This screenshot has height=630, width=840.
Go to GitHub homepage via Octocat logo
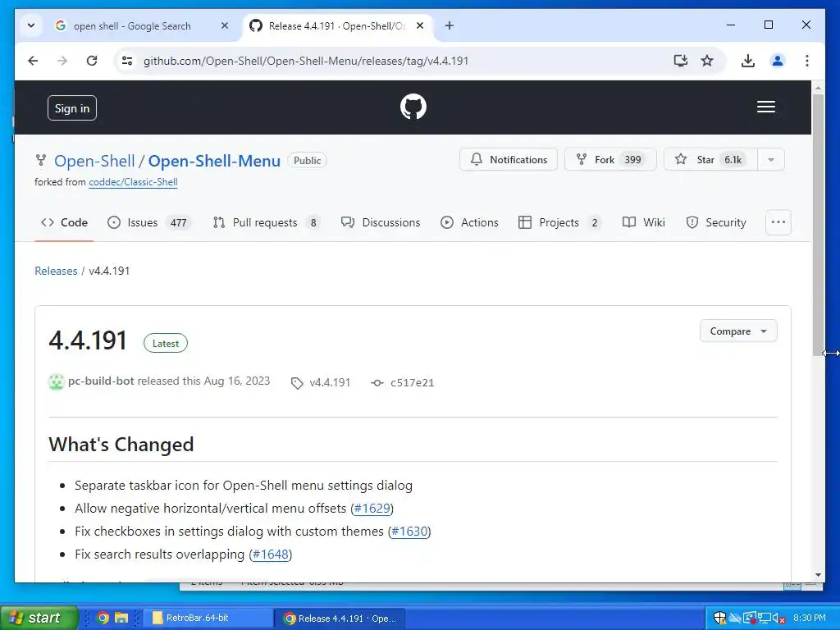point(413,107)
